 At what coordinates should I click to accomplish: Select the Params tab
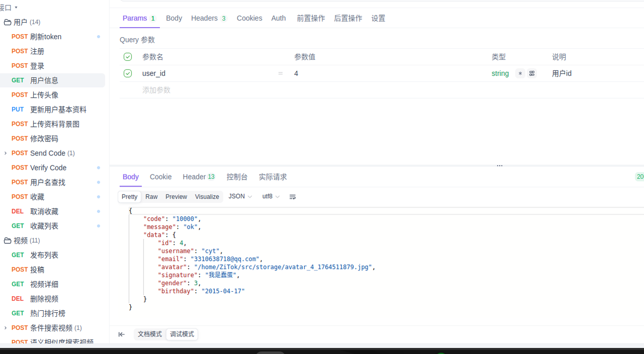[139, 18]
